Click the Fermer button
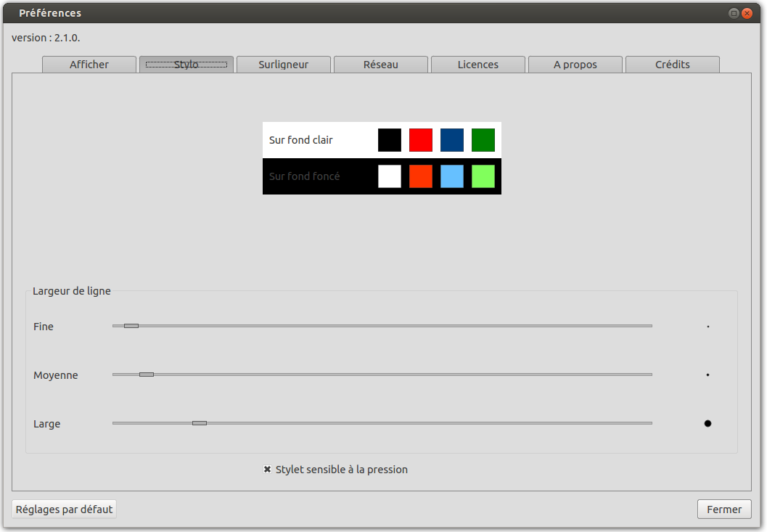Image resolution: width=767 pixels, height=532 pixels. [x=723, y=510]
